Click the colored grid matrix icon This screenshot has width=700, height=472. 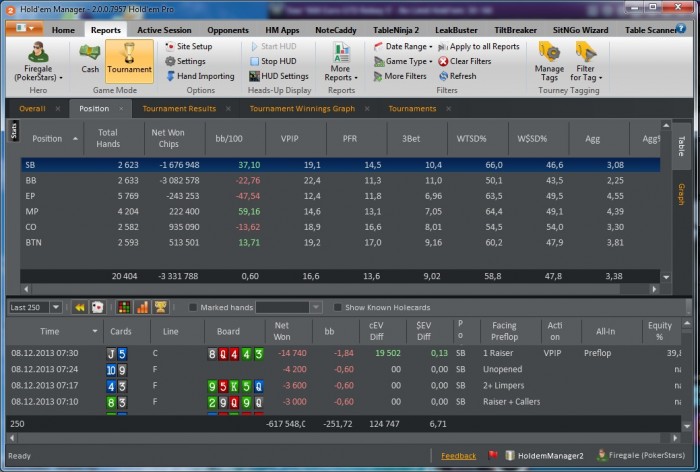pyautogui.click(x=124, y=307)
